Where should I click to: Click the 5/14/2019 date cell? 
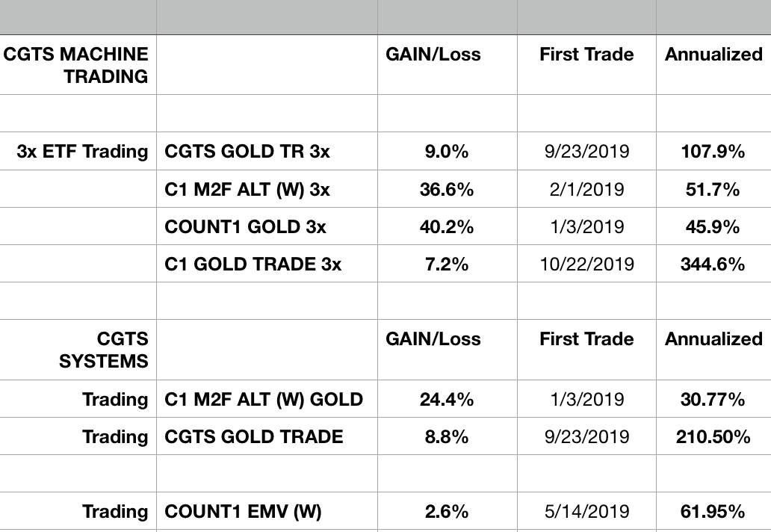(586, 512)
